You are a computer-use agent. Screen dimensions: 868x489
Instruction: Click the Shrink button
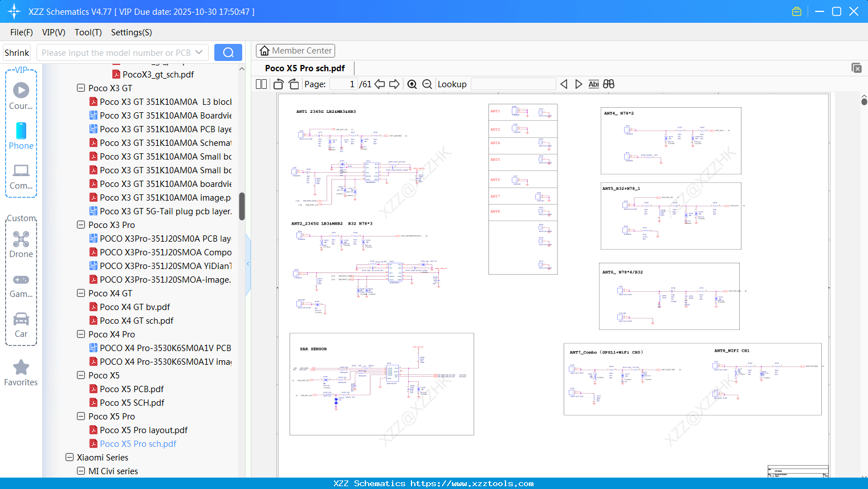(17, 52)
